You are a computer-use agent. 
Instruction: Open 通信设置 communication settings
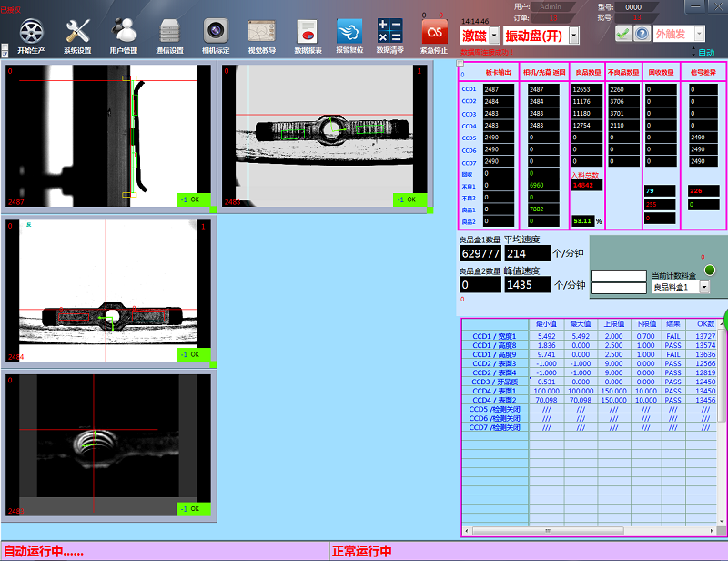pos(169,35)
